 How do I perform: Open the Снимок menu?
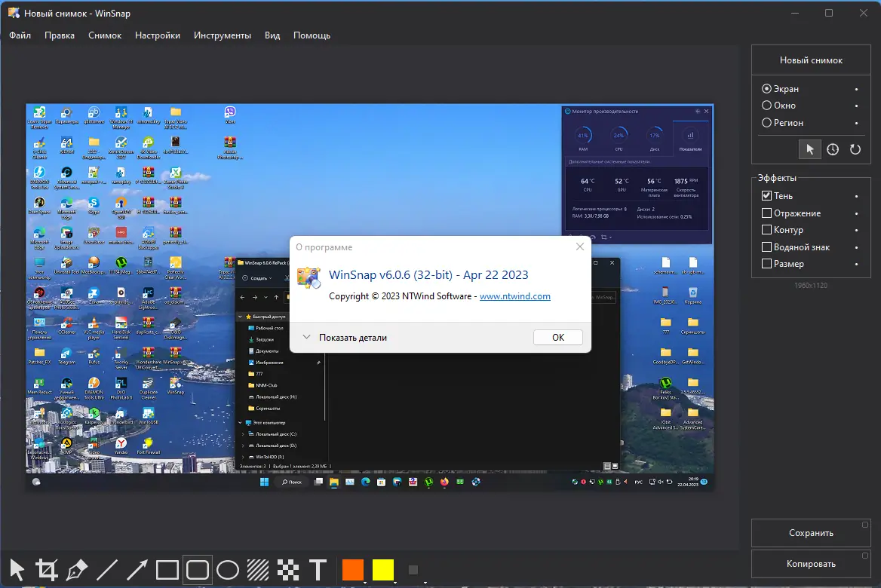click(105, 35)
